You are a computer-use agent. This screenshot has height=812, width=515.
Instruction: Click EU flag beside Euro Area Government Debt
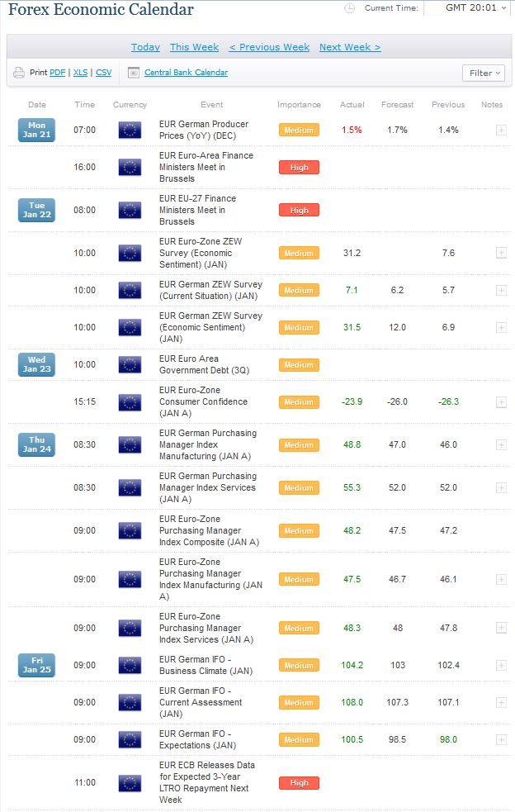pyautogui.click(x=130, y=364)
